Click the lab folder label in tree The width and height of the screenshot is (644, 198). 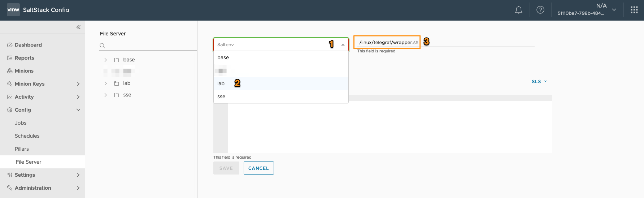(127, 83)
